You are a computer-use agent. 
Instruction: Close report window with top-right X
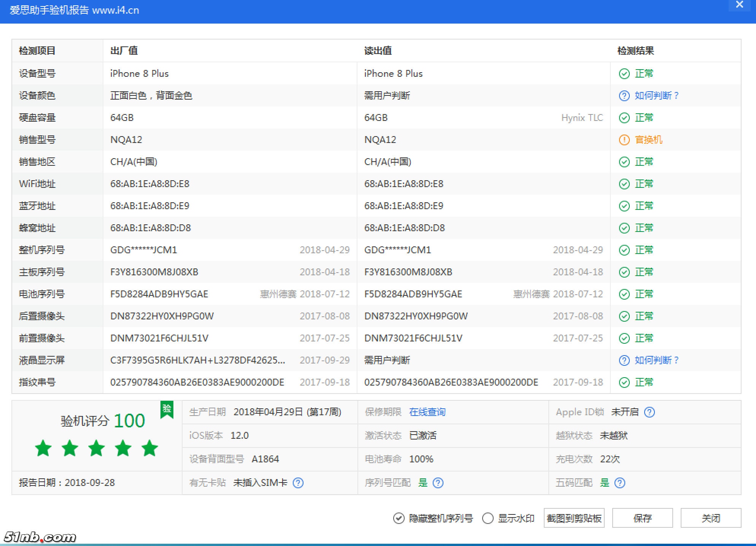click(x=740, y=5)
